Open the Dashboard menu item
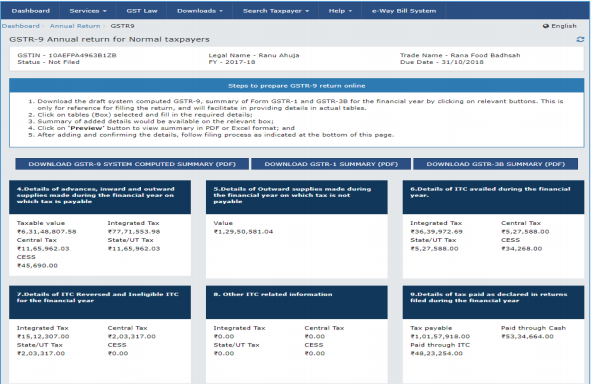 pyautogui.click(x=31, y=11)
